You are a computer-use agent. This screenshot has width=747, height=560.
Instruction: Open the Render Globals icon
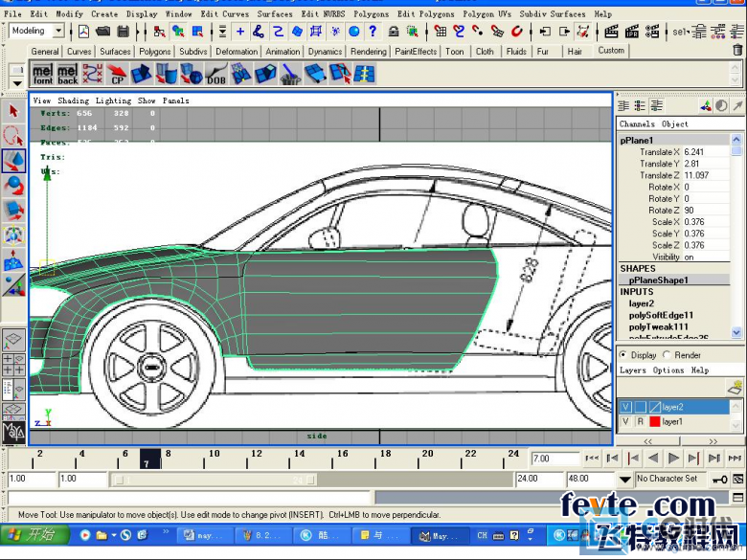click(x=652, y=32)
